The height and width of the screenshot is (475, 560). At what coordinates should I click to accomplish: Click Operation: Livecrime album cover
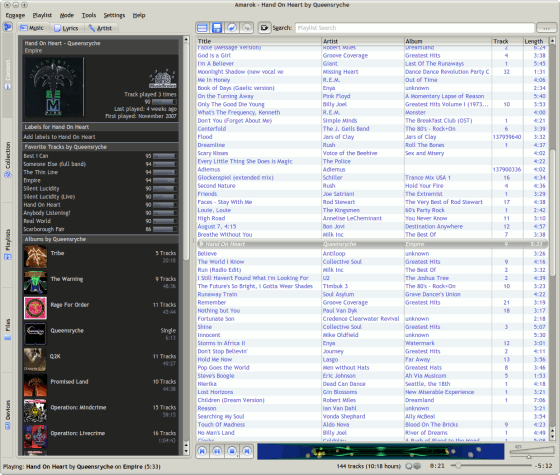(x=35, y=436)
